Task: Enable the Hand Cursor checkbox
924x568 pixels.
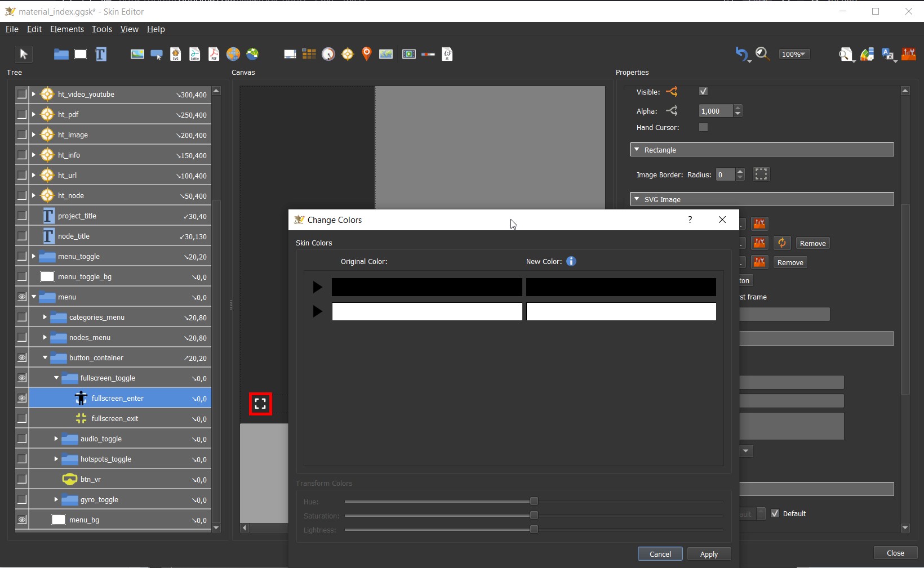Action: [x=703, y=127]
